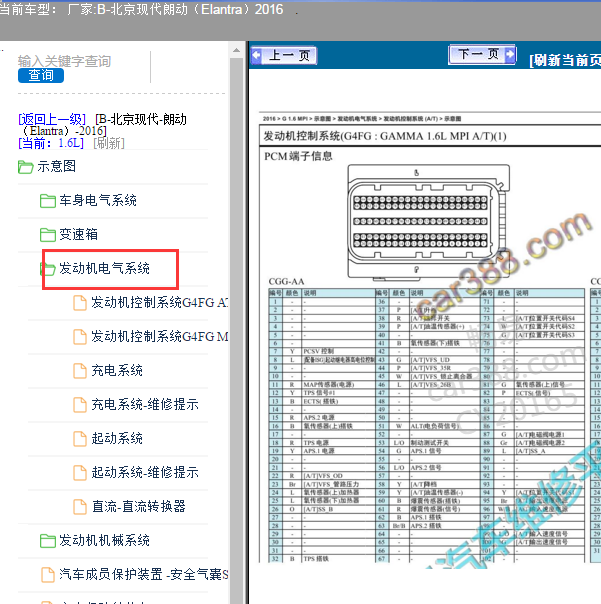Click page icon beside 充电系统
The image size is (601, 604).
click(80, 371)
